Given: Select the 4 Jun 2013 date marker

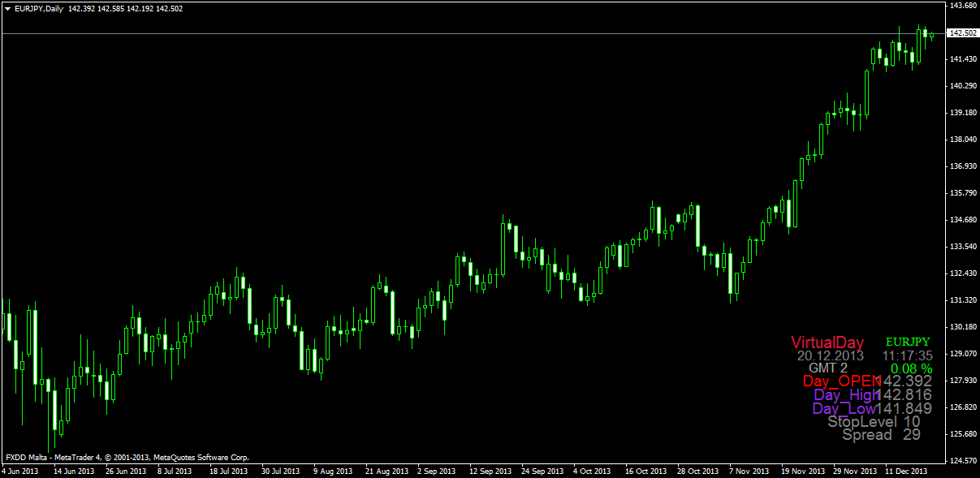Looking at the screenshot, I should click(x=20, y=471).
